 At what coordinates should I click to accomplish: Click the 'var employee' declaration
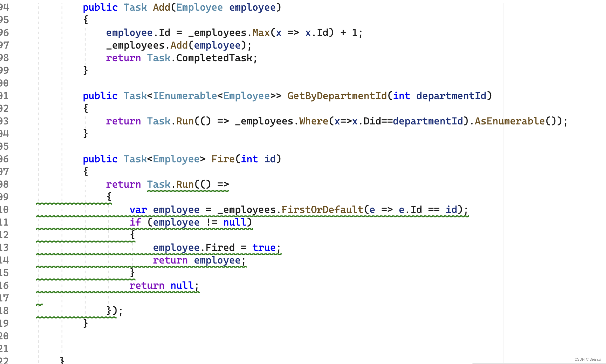tap(164, 210)
